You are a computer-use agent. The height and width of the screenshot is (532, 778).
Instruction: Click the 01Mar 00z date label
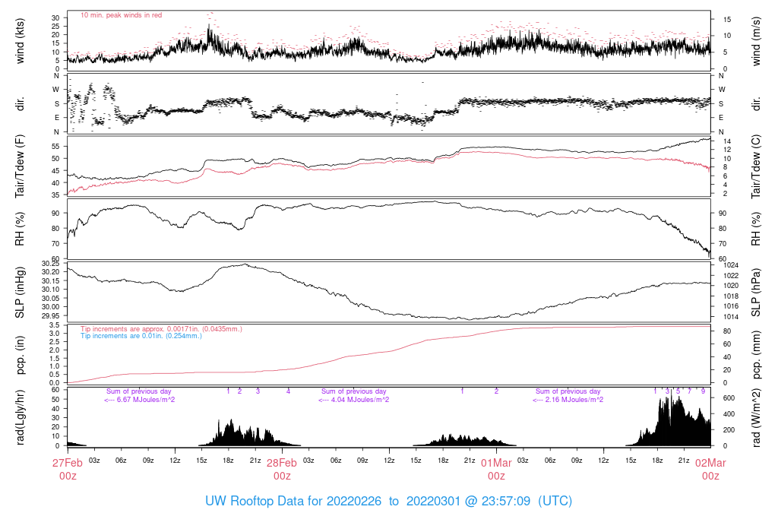pyautogui.click(x=496, y=469)
